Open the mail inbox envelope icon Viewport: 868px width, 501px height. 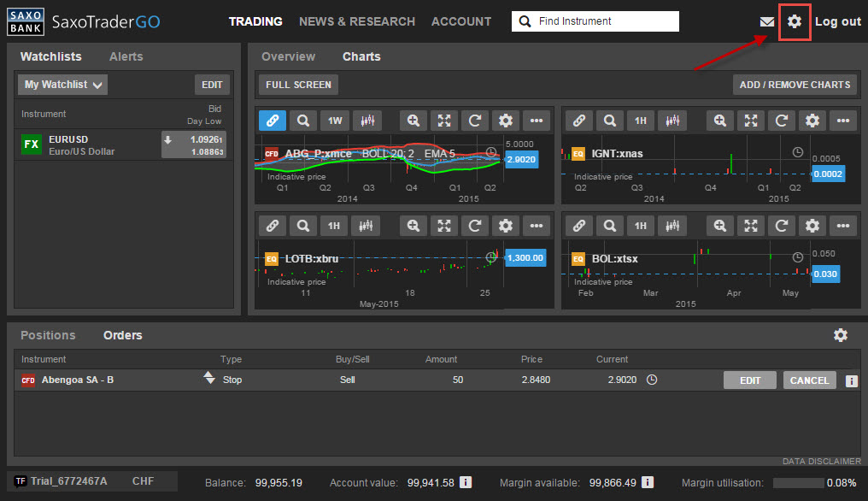tap(766, 21)
